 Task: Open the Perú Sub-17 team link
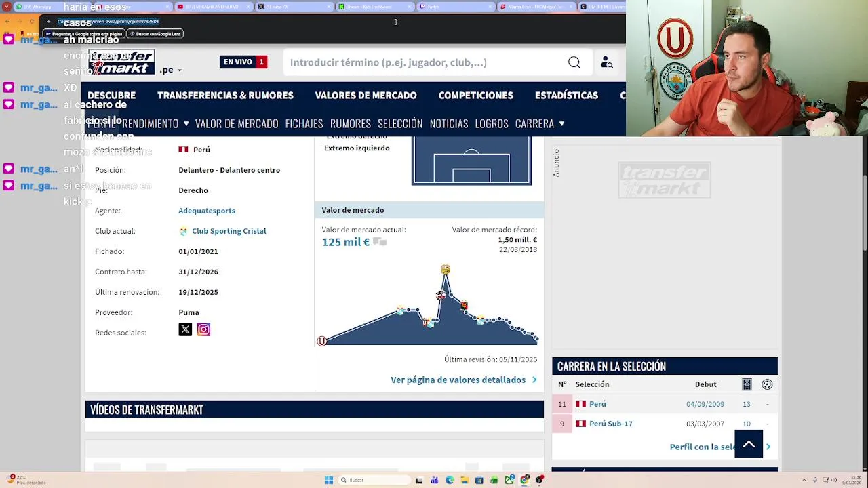point(611,424)
